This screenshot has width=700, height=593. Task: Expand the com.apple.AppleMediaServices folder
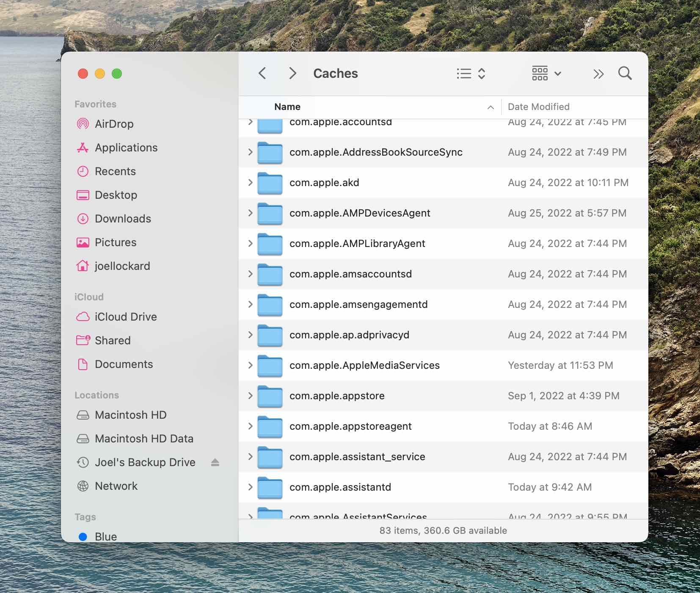click(x=250, y=365)
